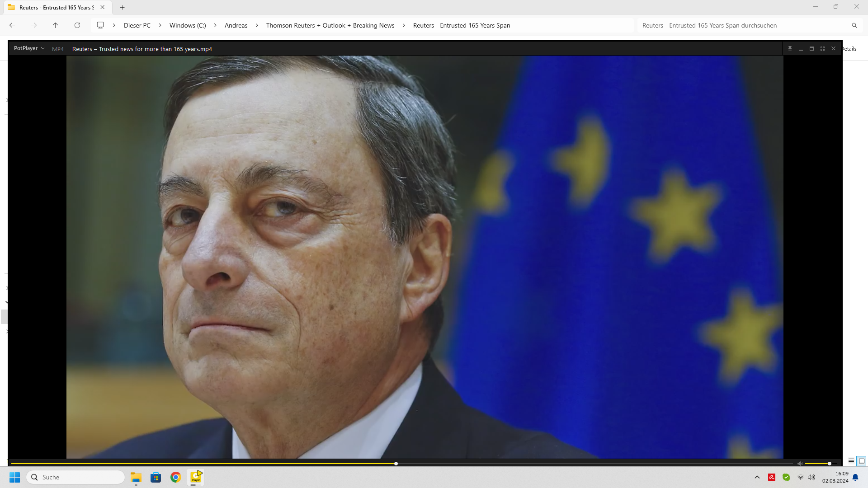Open the notifications bell
868x488 pixels.
pos(855,477)
